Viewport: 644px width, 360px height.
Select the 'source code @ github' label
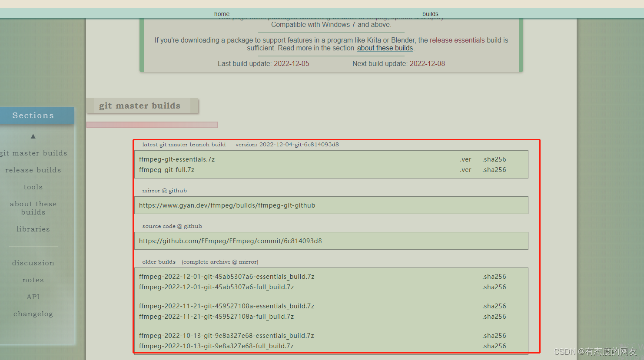click(172, 226)
